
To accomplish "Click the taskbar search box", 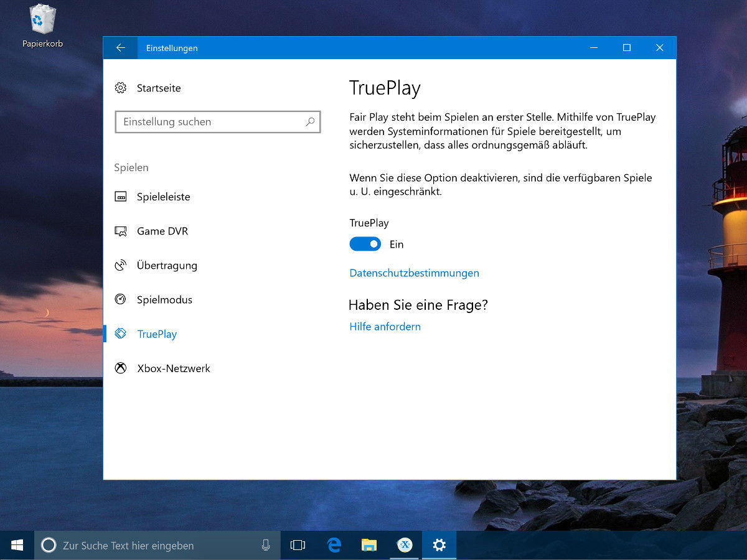I will tap(157, 546).
